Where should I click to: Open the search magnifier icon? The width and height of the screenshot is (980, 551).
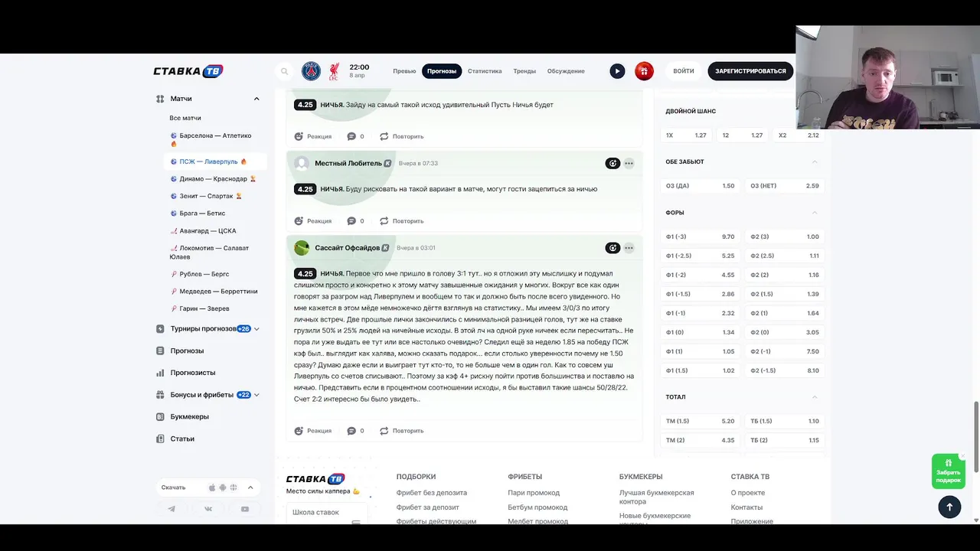coord(284,71)
